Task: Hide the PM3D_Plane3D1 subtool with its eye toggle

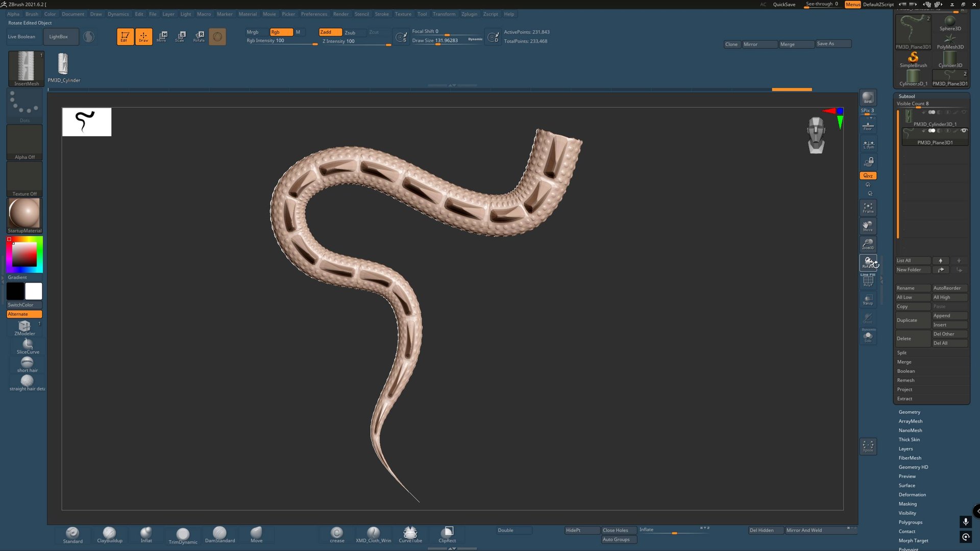Action: (965, 131)
